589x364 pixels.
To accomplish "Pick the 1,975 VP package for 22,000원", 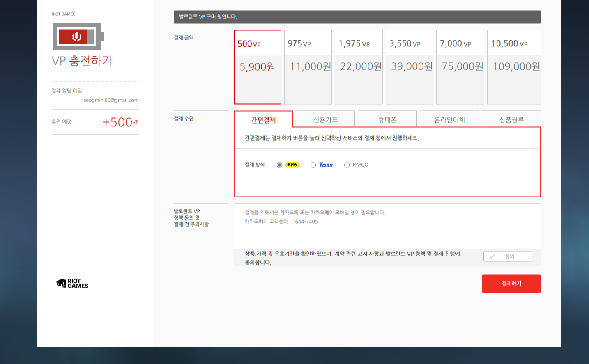I will (359, 67).
